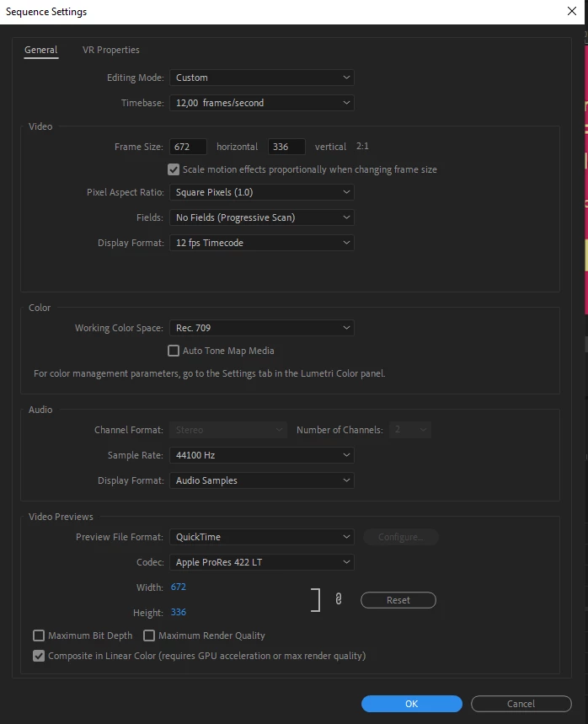Open the Timebase frames/second dropdown

tap(262, 103)
